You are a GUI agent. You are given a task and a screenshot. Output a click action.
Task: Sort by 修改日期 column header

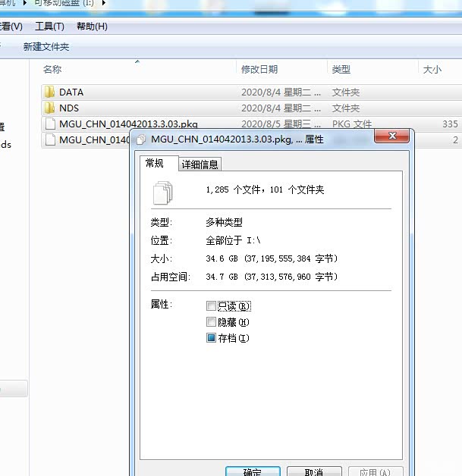259,69
